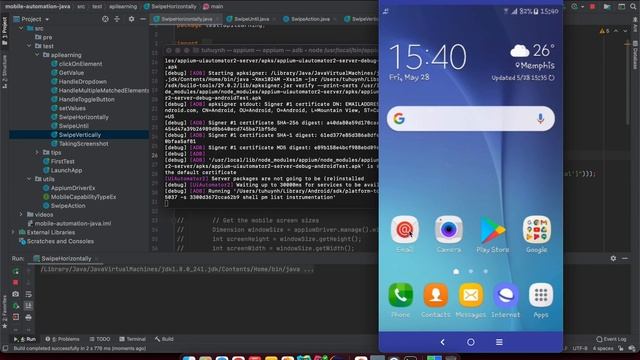
Task: Launch the Internet browser on phone
Action: coord(506,295)
